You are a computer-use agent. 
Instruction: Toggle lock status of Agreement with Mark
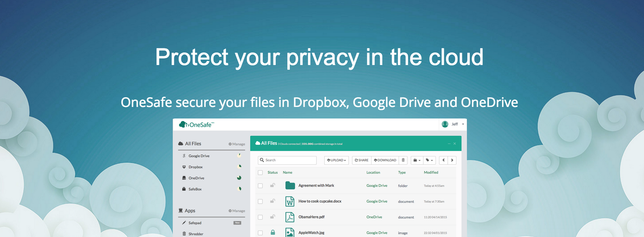(x=273, y=185)
